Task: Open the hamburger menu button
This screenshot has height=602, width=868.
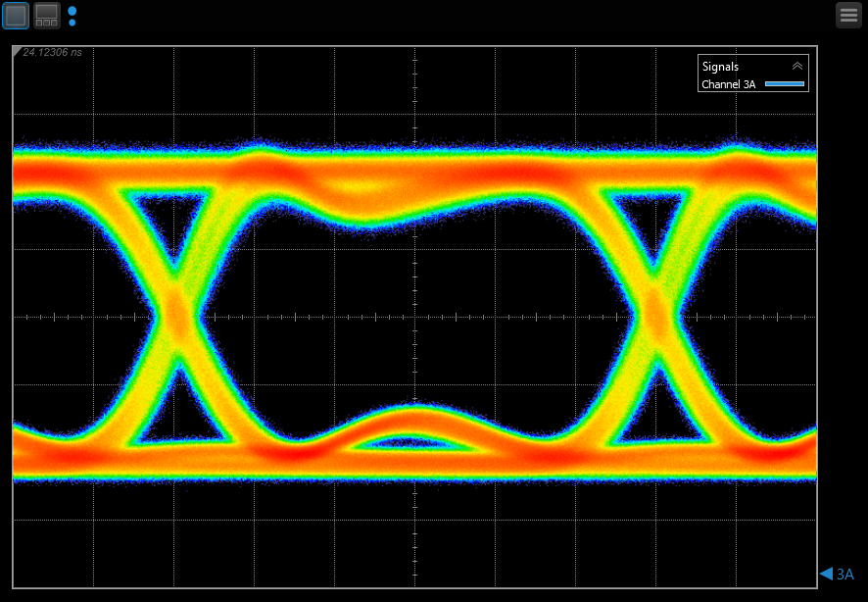Action: [848, 15]
